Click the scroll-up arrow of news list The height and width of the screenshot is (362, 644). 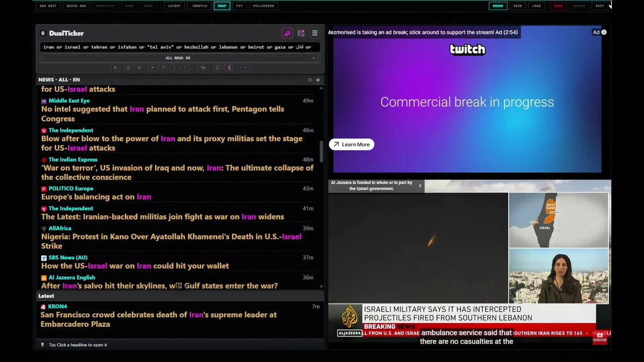click(x=321, y=88)
